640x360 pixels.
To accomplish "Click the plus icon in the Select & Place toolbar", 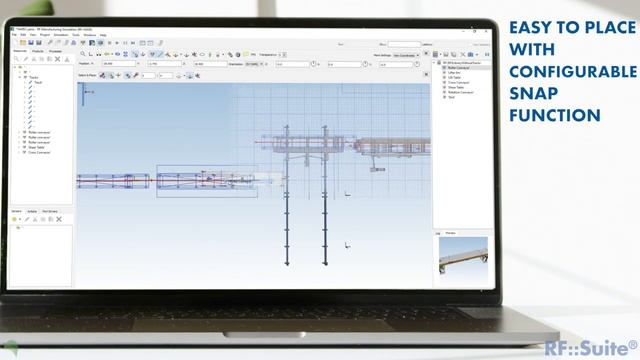I will coord(119,76).
